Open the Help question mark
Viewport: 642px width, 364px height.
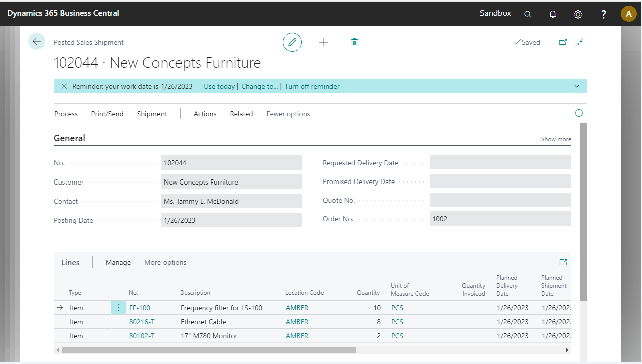603,14
